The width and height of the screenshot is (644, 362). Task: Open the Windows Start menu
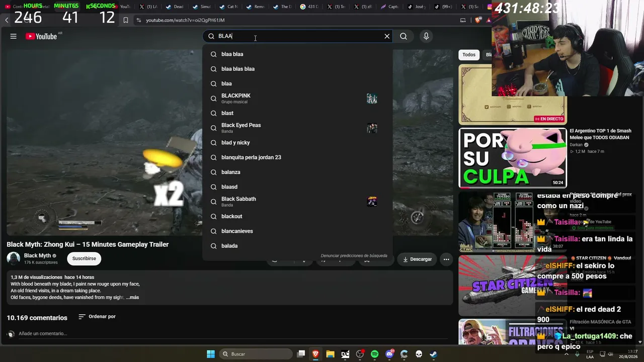click(x=211, y=354)
